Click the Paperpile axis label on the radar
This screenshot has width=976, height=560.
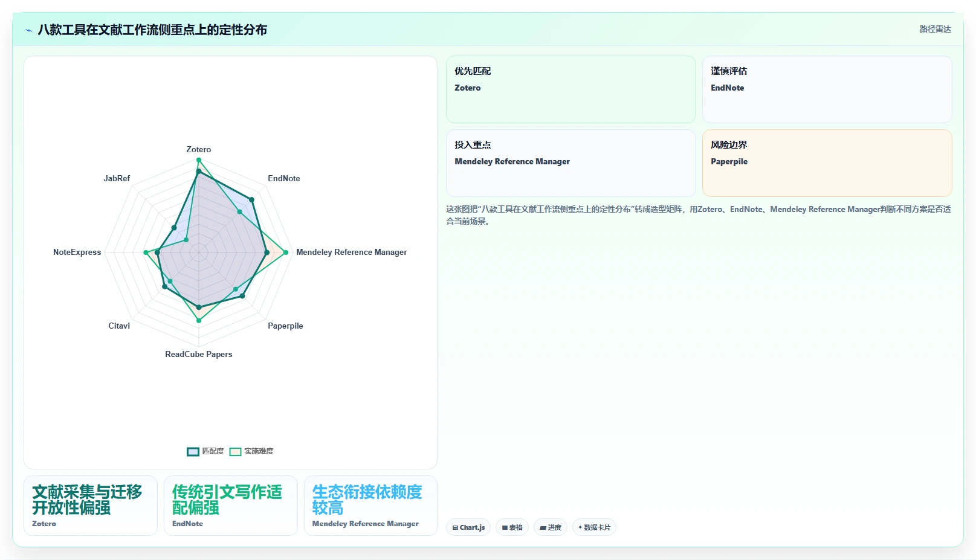coord(285,326)
